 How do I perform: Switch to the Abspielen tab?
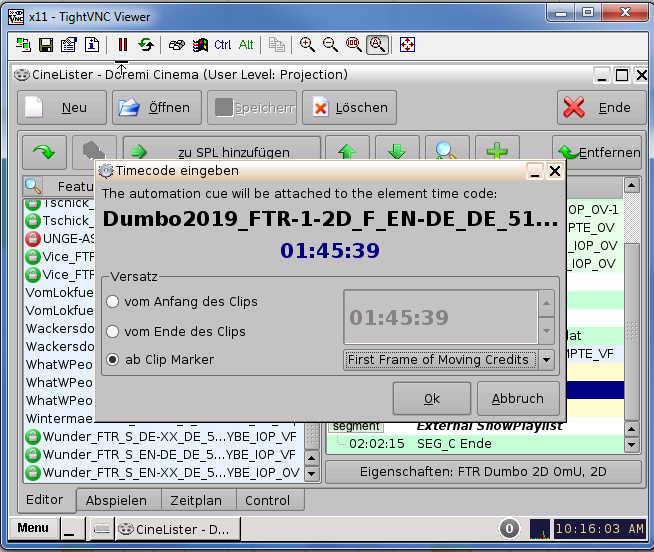(116, 500)
